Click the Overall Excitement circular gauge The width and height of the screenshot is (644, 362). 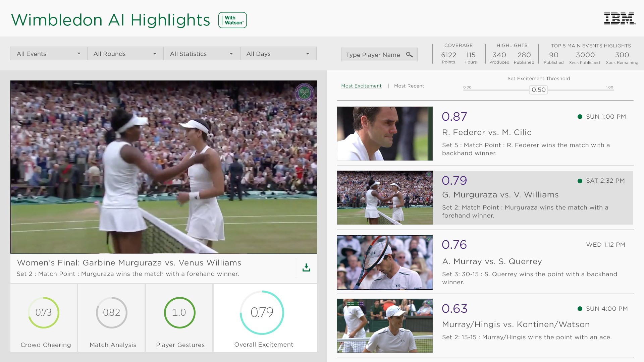[262, 312]
